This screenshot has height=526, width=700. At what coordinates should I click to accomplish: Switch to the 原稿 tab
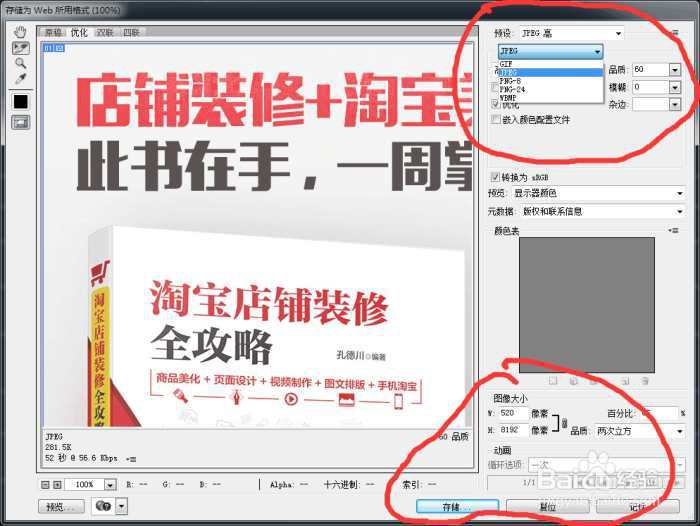point(53,33)
